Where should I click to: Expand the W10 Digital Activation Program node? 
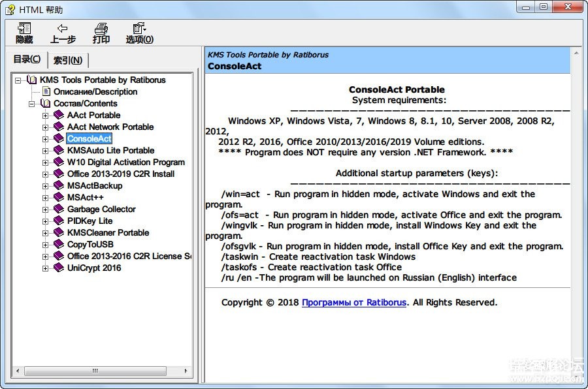point(45,163)
